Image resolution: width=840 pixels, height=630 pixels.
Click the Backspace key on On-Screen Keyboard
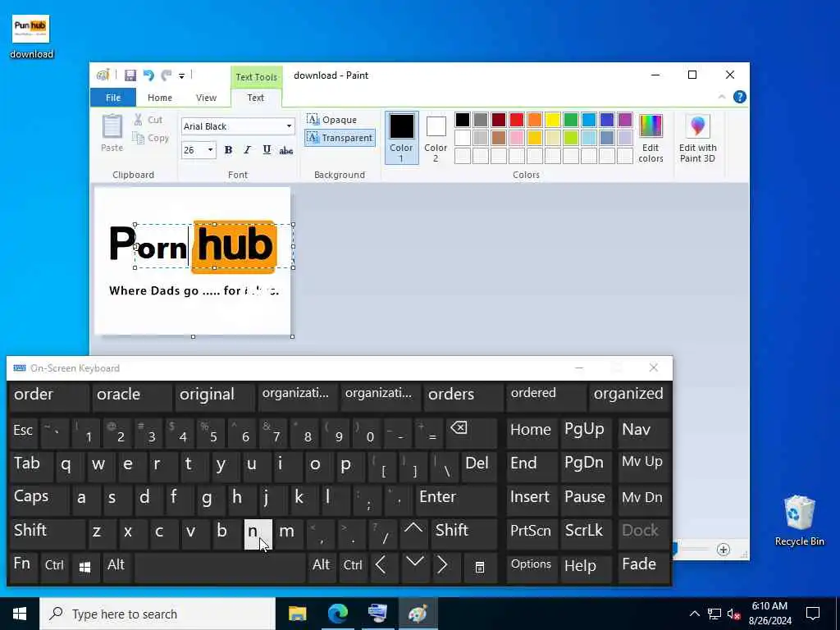[x=472, y=432]
